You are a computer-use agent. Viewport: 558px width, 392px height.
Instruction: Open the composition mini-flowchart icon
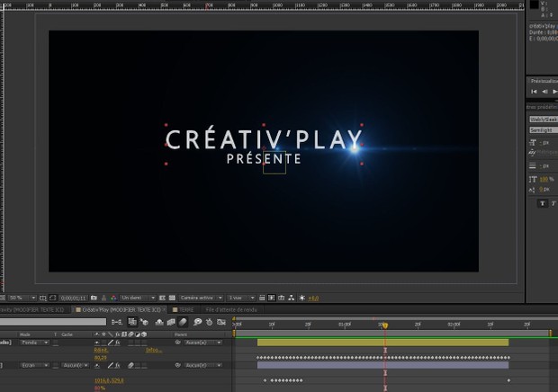coord(116,322)
